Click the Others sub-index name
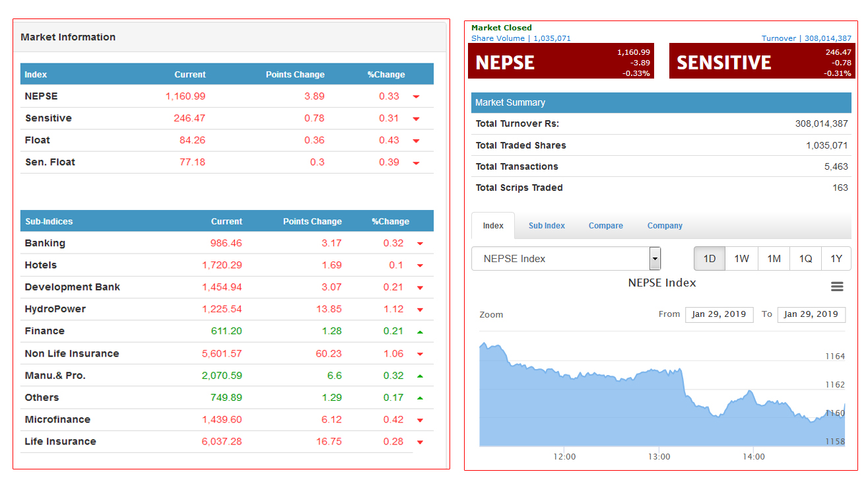Screen dimensions: 868x480 pyautogui.click(x=42, y=397)
